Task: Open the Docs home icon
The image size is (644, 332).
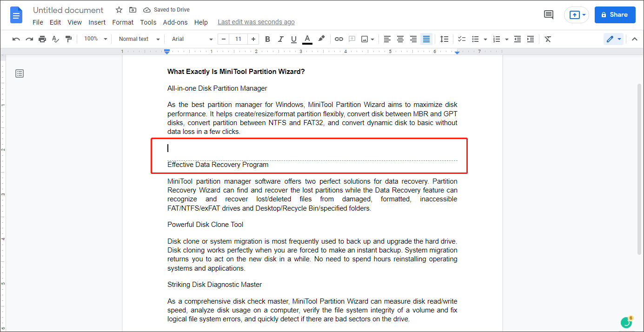Action: [17, 15]
